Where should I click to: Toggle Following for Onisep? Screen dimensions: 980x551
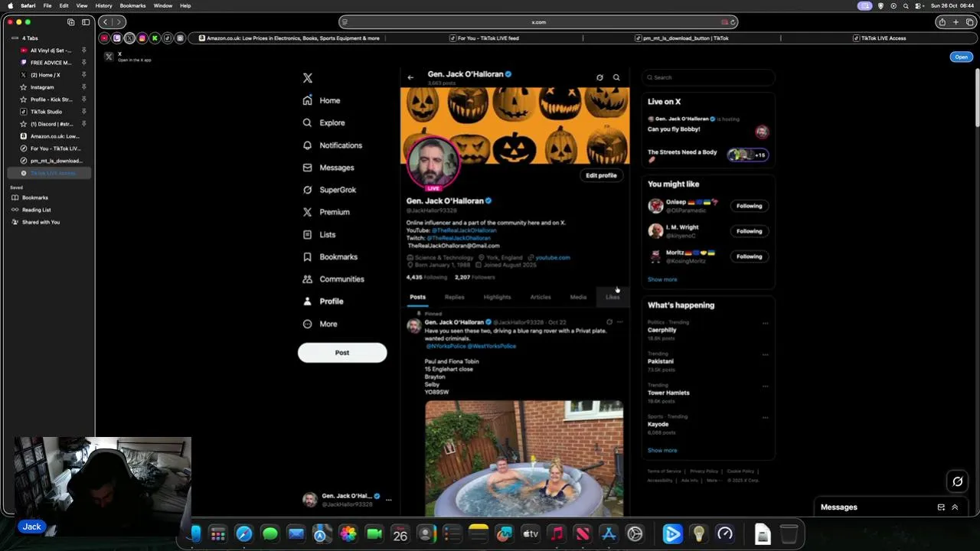pos(749,206)
